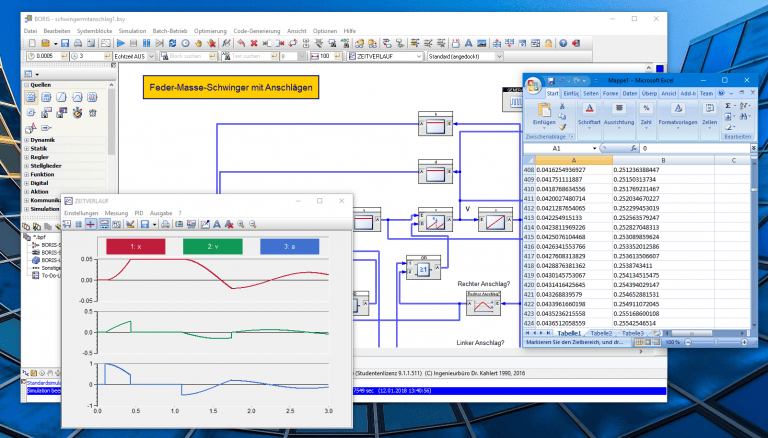Viewport: 768px width, 438px height.
Task: Click the print icon in BORIS toolbar
Action: click(78, 44)
